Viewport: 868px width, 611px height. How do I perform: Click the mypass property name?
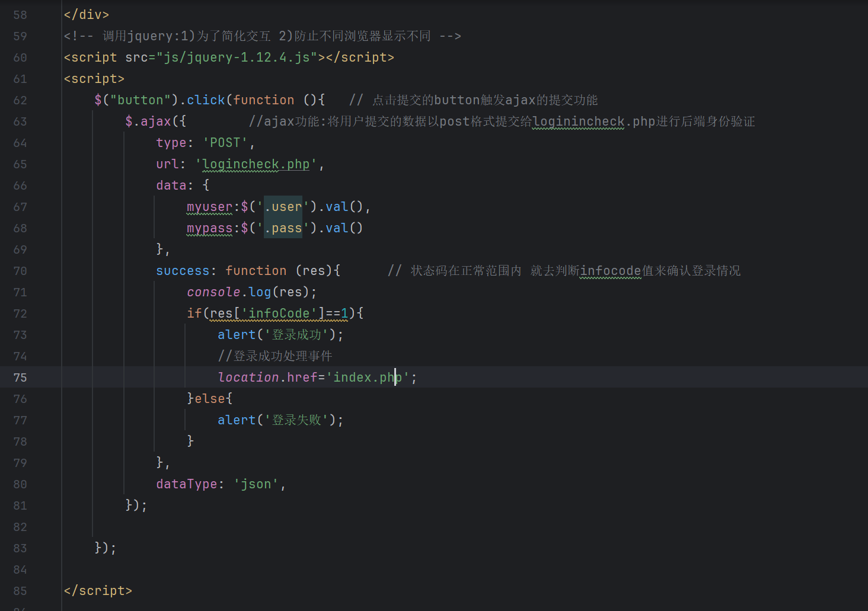210,228
